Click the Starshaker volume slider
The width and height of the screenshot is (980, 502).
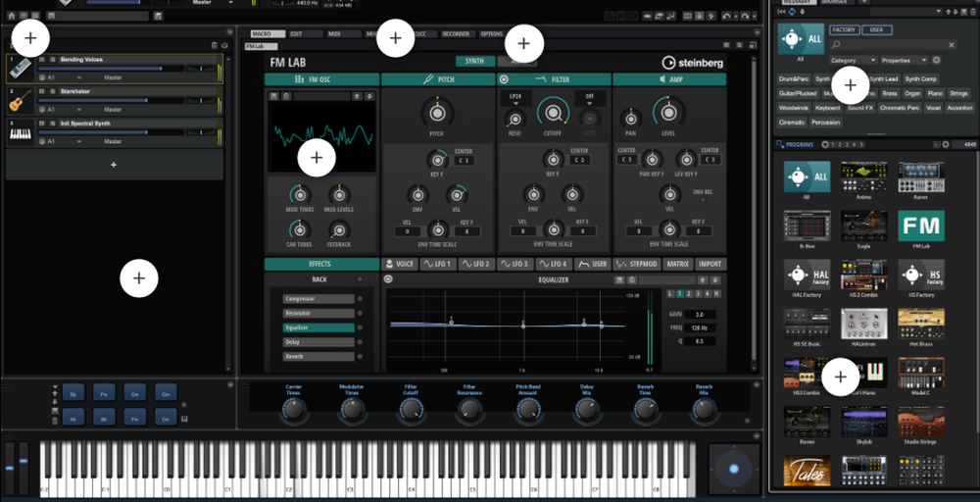tap(110, 100)
